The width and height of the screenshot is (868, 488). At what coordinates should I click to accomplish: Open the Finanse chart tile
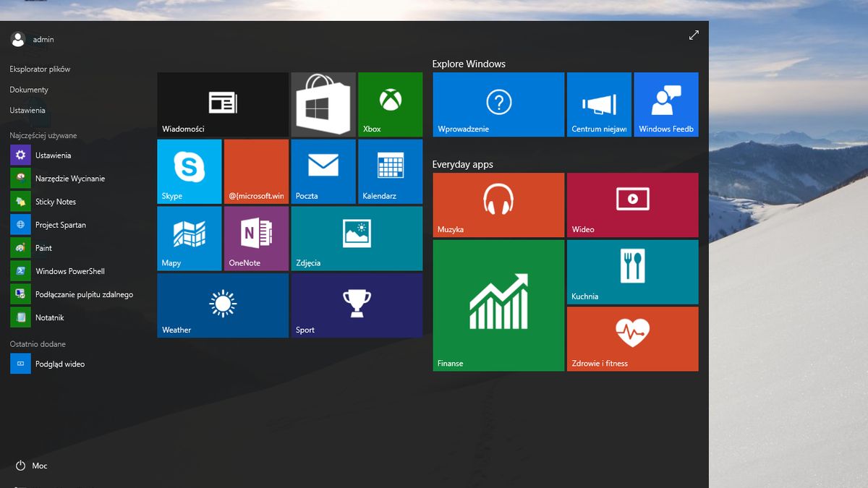[498, 305]
